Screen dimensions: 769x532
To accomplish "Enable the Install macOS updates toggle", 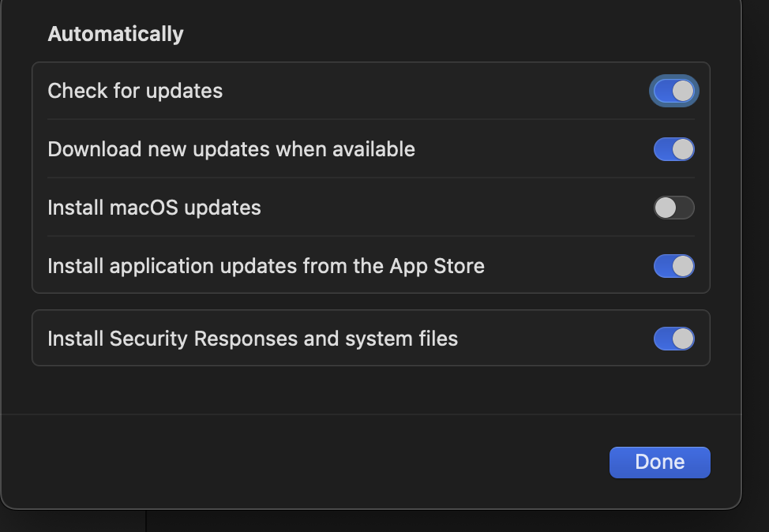I will point(673,208).
